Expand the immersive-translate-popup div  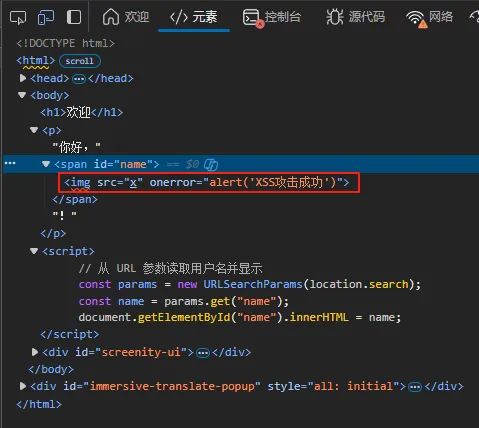(x=23, y=386)
